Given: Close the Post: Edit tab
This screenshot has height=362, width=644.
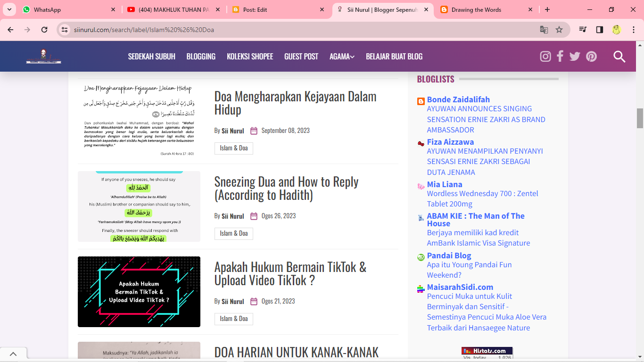Looking at the screenshot, I should click(x=322, y=9).
